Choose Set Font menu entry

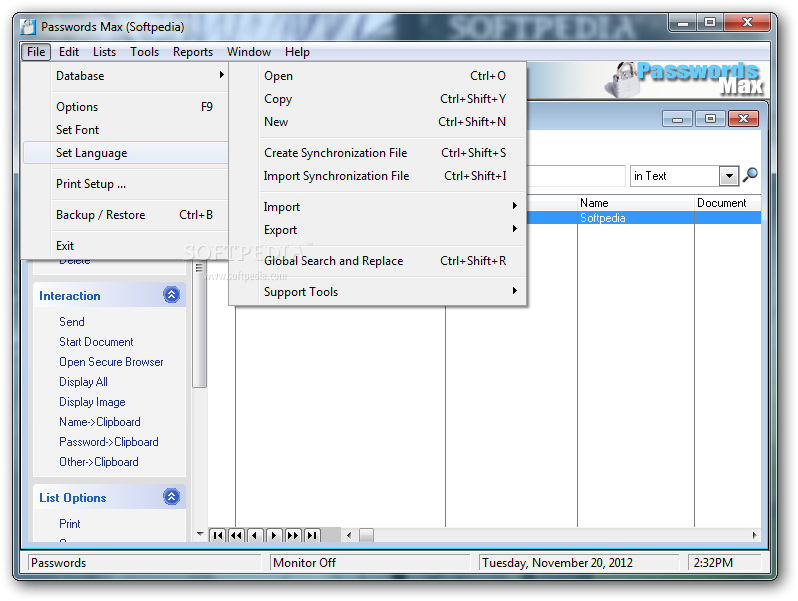tap(125, 130)
